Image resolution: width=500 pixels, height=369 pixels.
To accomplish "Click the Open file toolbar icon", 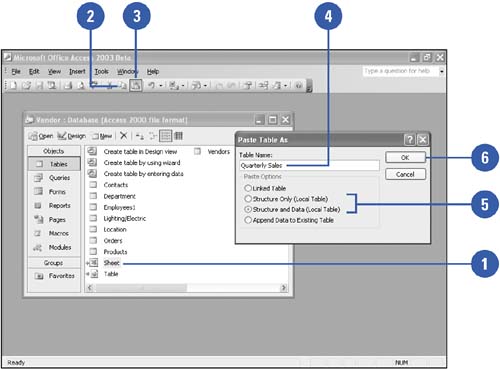I will [26, 86].
